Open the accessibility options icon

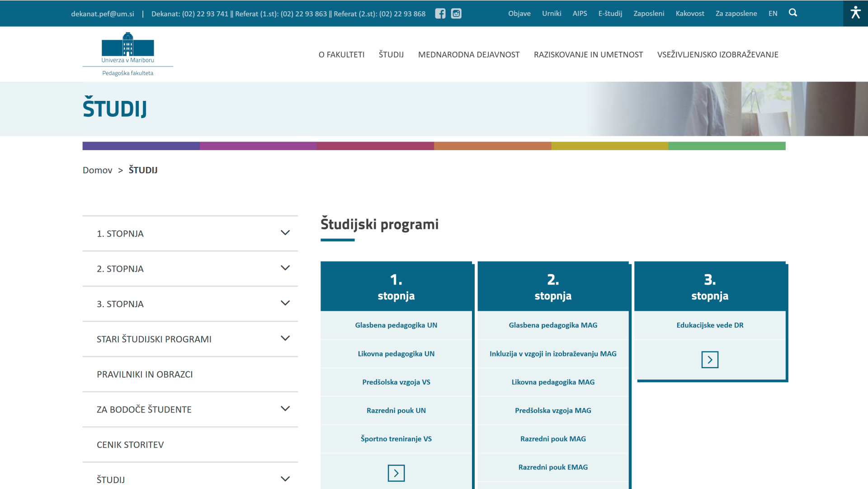[x=855, y=13]
